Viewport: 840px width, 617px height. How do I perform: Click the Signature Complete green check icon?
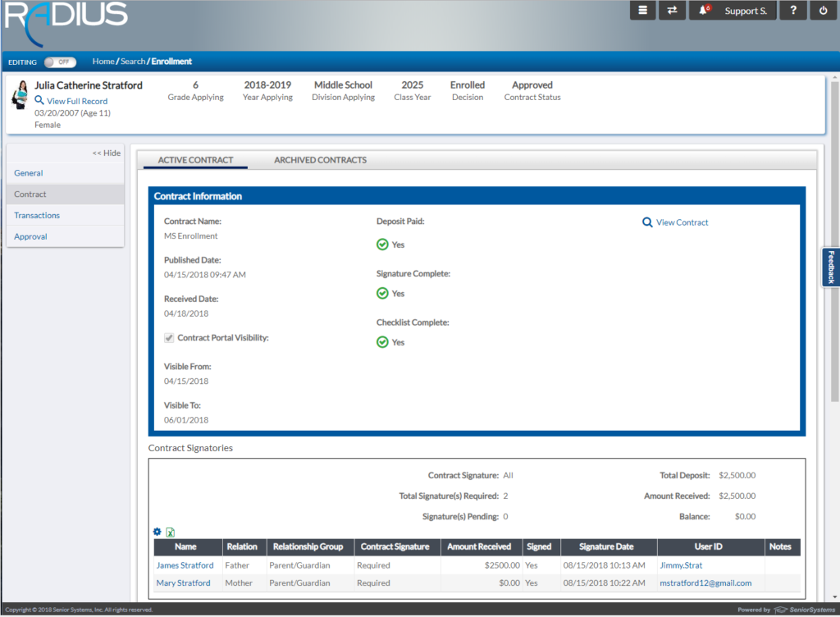click(x=382, y=294)
